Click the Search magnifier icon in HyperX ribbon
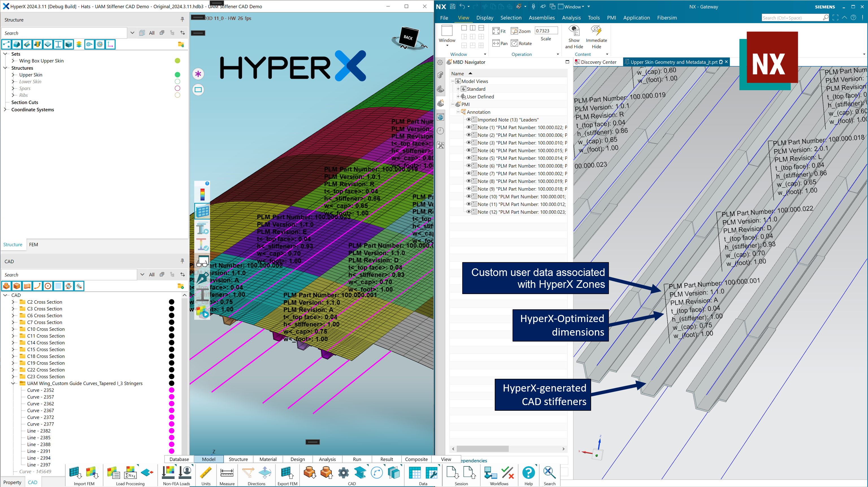The height and width of the screenshot is (487, 868). (549, 472)
